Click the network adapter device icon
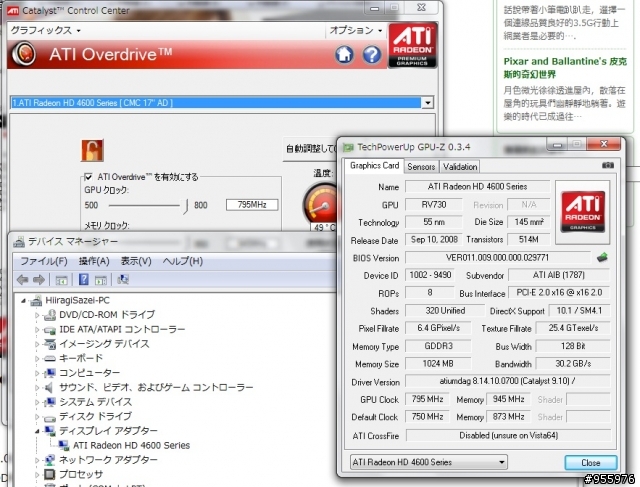Image resolution: width=640 pixels, height=487 pixels. pos(49,460)
